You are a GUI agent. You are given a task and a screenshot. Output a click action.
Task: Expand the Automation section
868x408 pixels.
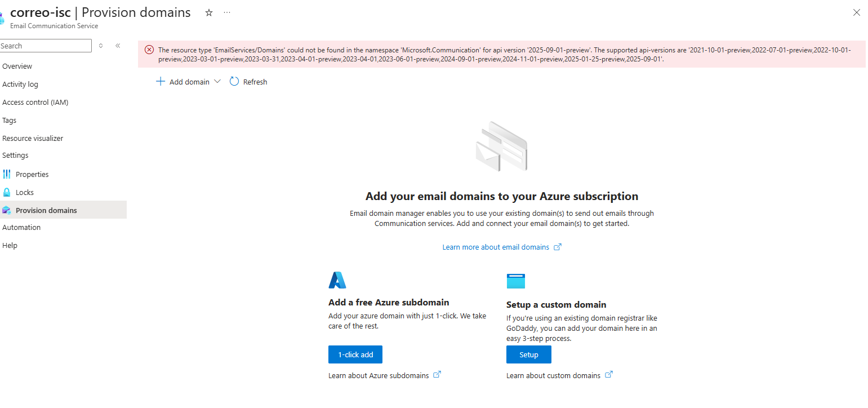tap(21, 227)
